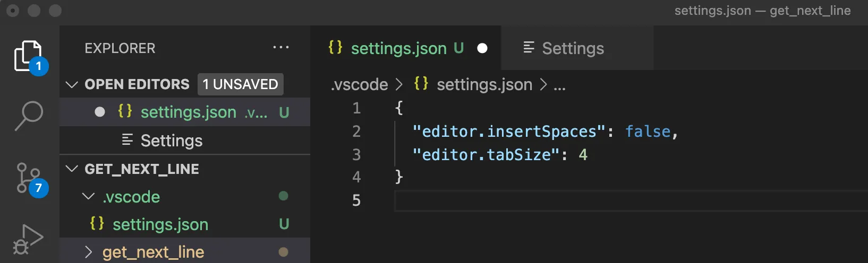Open the Explorer view in activity bar
The height and width of the screenshot is (263, 868).
[28, 56]
